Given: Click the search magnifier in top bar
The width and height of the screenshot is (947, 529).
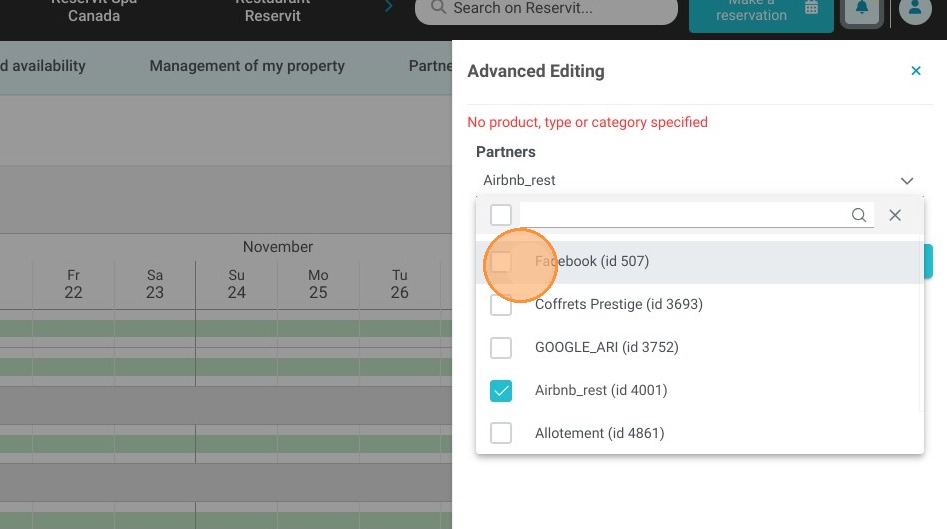Looking at the screenshot, I should click(x=438, y=7).
